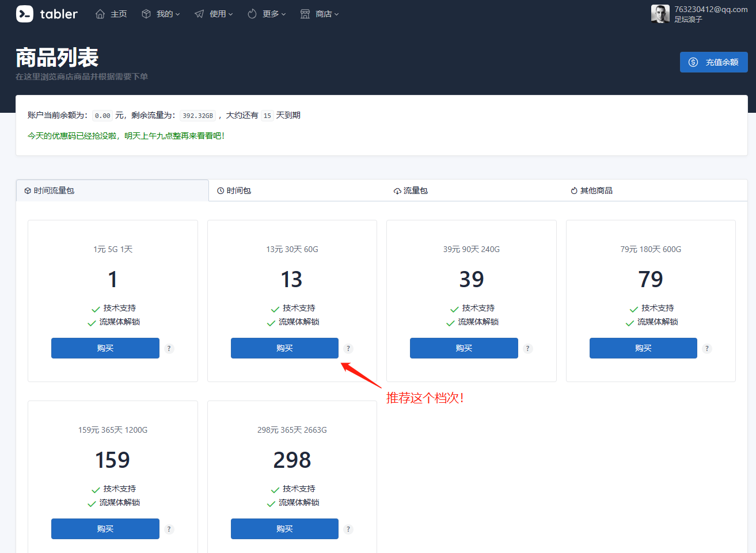Screen dimensions: 756x553
Task: Switch to the 流量包 tab
Action: point(474,190)
